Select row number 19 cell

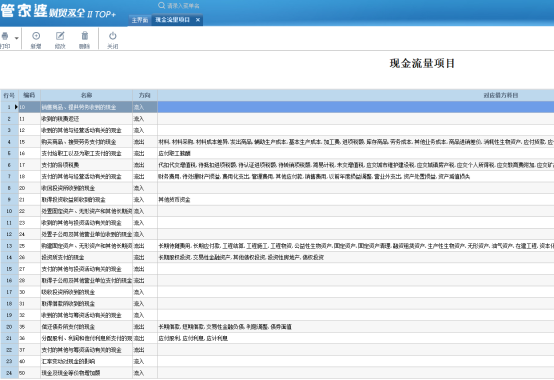9,315
